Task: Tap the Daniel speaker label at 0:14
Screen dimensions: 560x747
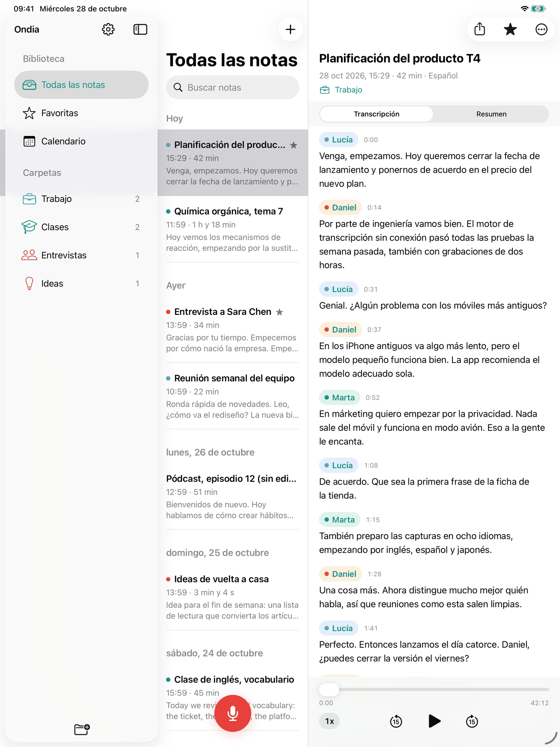Action: tap(340, 208)
